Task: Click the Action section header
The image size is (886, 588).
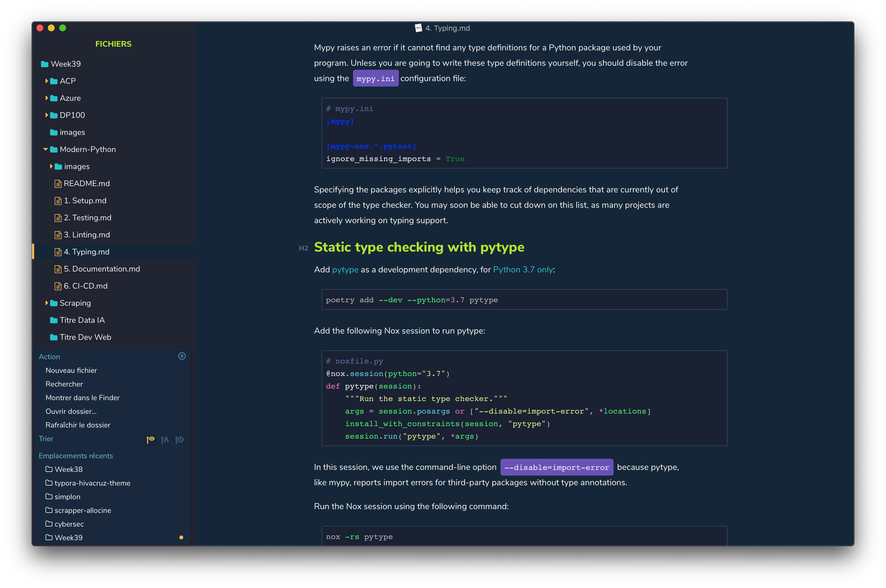Action: click(x=49, y=357)
